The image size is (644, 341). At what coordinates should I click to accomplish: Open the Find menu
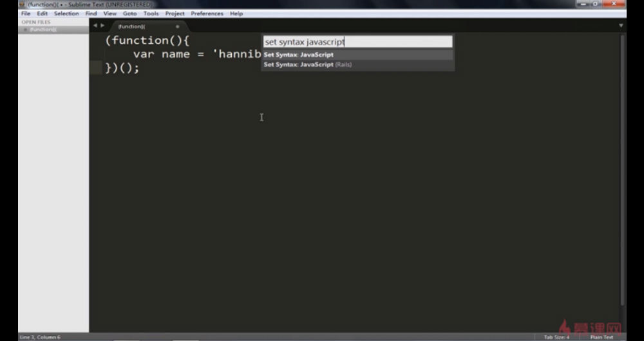pos(91,14)
